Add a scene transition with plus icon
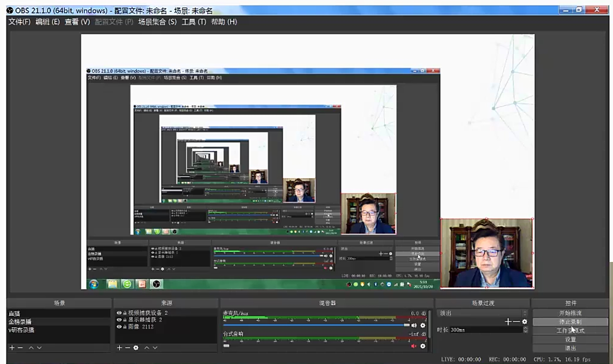This screenshot has height=364, width=613. 507,322
